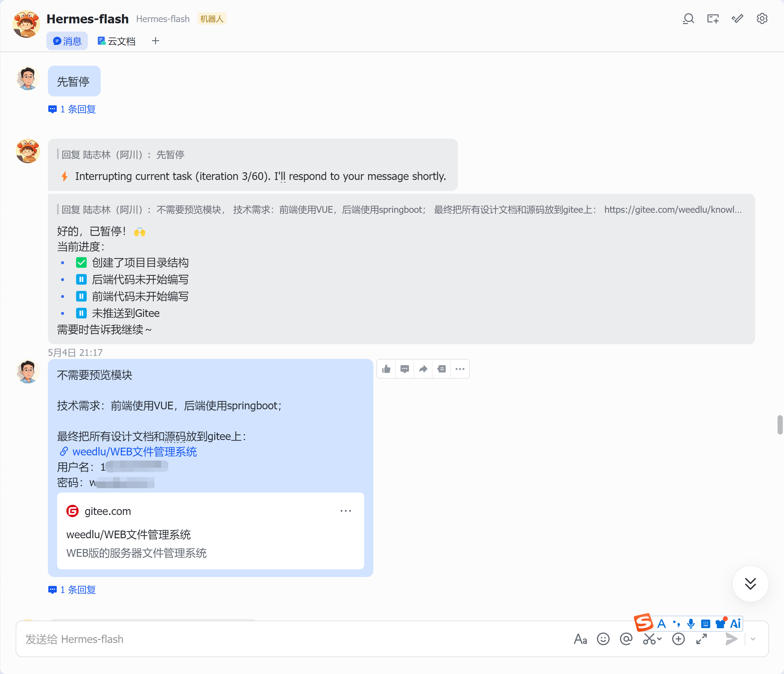The width and height of the screenshot is (784, 674).
Task: Toggle Sogou English/Chinese A mode
Action: pos(661,624)
